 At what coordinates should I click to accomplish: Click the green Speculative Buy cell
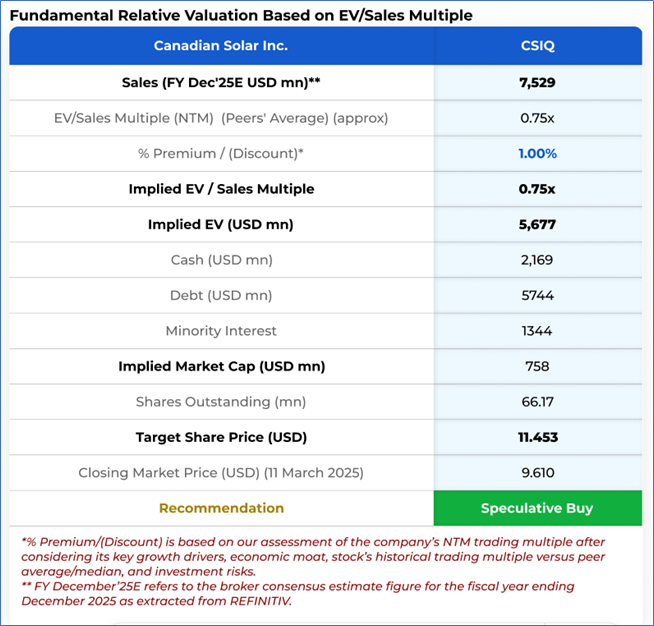pos(537,508)
